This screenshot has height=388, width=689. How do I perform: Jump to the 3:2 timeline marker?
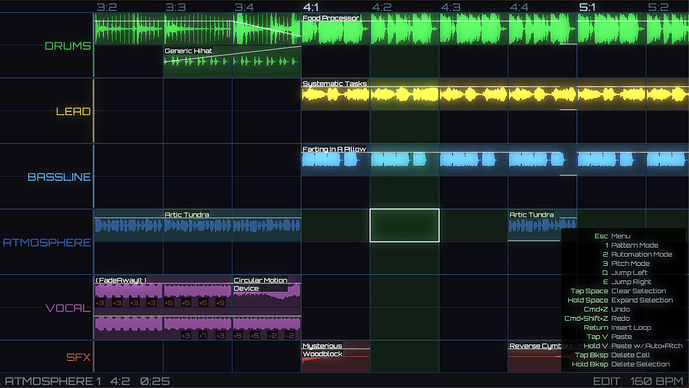(106, 7)
